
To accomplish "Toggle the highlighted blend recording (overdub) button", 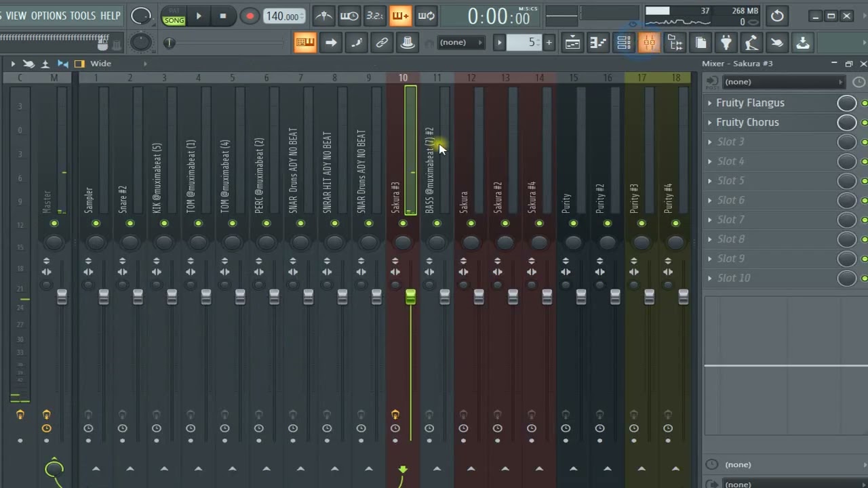I will tap(400, 16).
